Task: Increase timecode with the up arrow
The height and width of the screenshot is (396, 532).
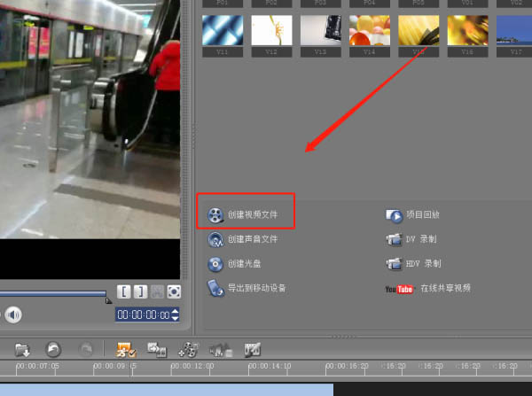Action: (175, 311)
